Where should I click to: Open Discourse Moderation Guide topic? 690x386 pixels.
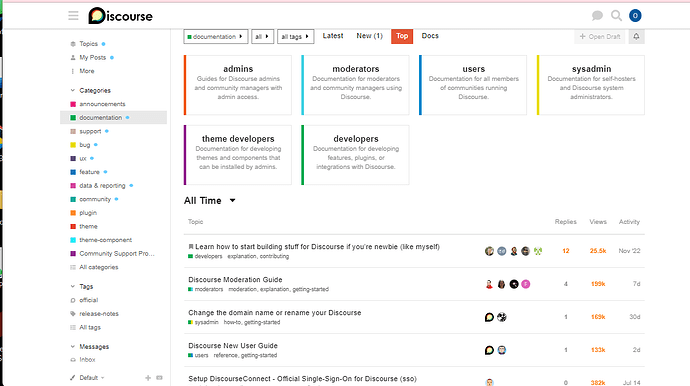[x=235, y=280]
